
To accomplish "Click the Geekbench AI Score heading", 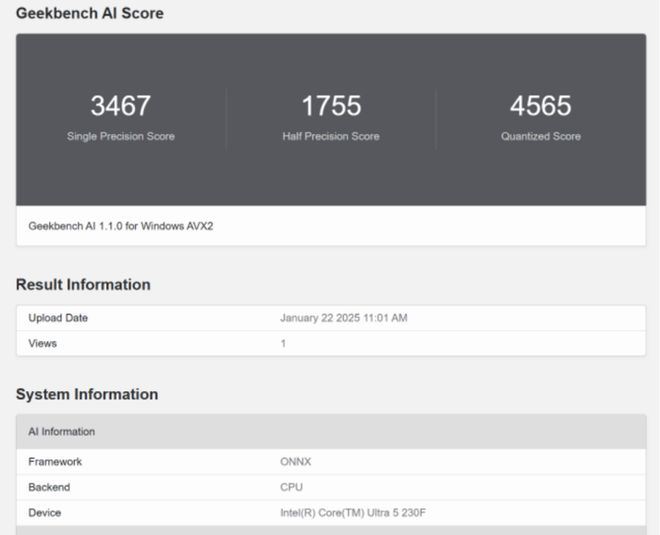I will (x=89, y=13).
